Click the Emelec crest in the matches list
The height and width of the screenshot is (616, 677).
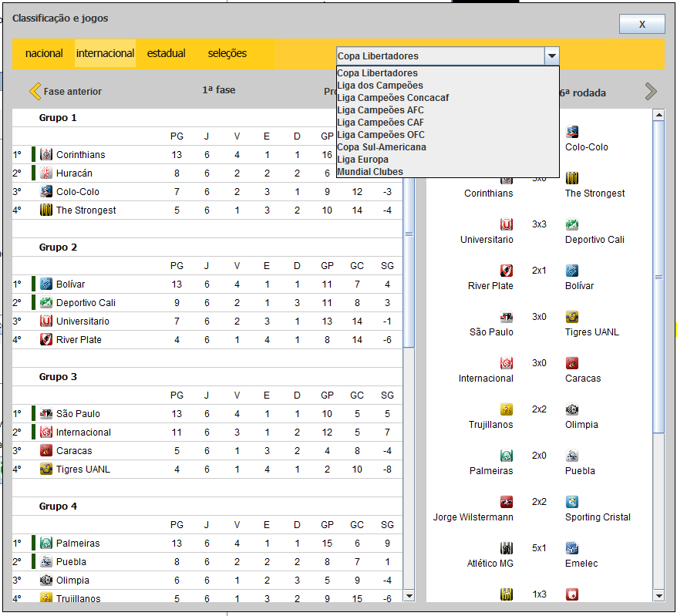(572, 548)
